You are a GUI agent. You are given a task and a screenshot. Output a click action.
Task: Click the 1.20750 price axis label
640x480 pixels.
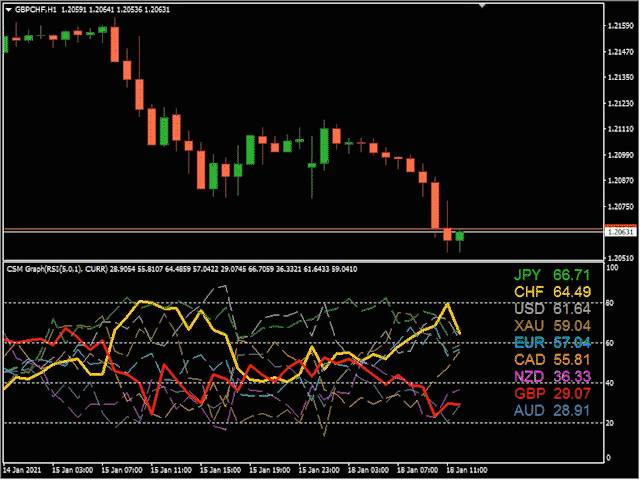620,207
